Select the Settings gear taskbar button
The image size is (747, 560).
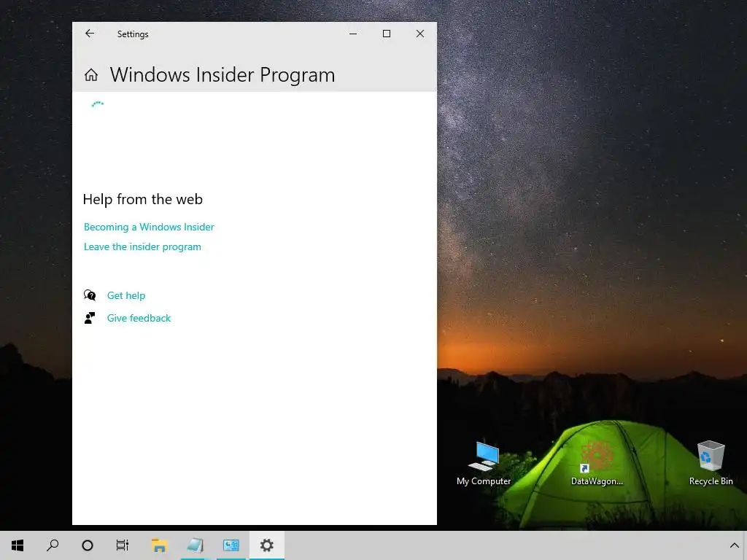(x=267, y=545)
